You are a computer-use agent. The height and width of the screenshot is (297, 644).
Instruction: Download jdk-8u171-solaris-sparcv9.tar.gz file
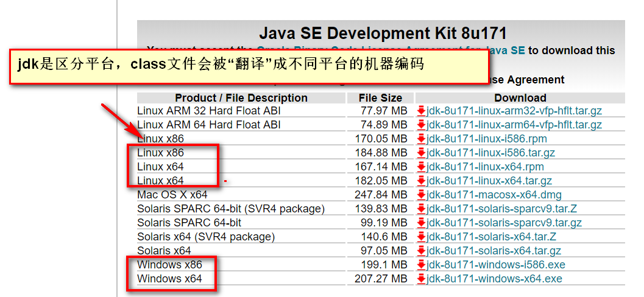click(504, 223)
